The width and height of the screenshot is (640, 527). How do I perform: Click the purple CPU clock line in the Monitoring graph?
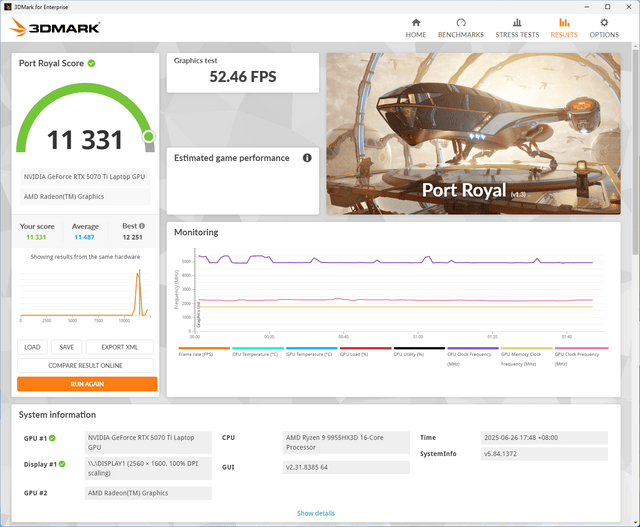(x=395, y=262)
